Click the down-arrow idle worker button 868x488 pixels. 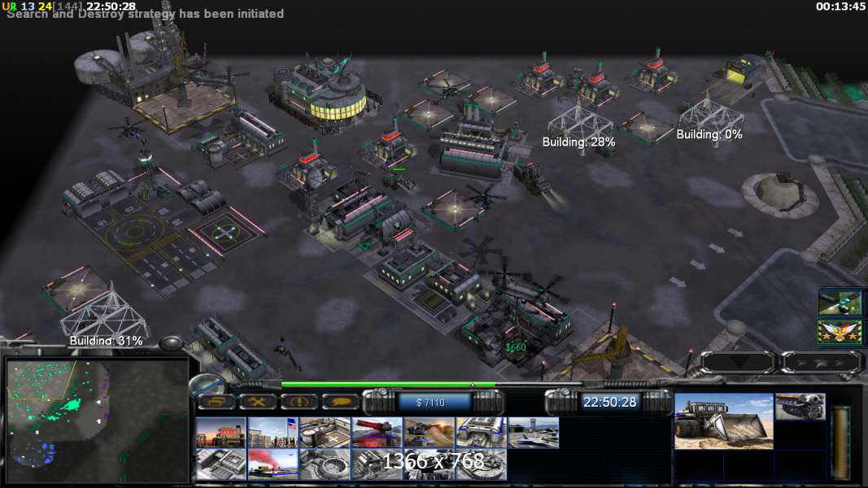click(738, 363)
